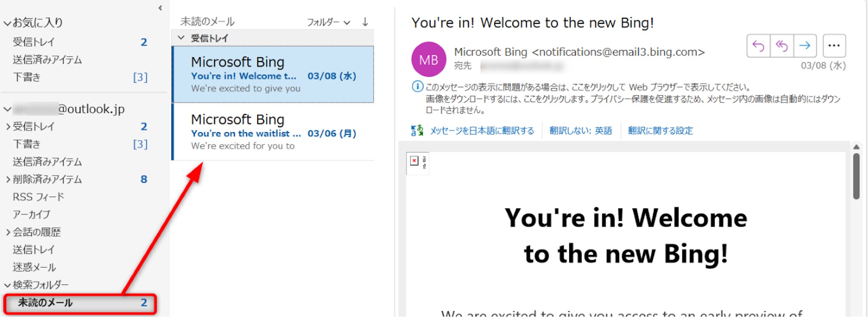Click the Reply arrow icon
The image size is (868, 318).
coord(758,46)
